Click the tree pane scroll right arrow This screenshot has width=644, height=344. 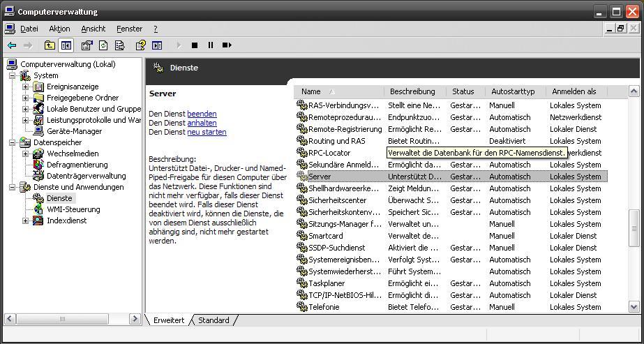pos(134,319)
